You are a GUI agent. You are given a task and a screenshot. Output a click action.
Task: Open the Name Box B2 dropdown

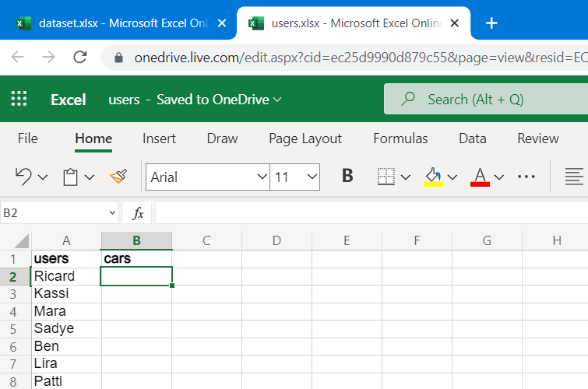pos(112,213)
